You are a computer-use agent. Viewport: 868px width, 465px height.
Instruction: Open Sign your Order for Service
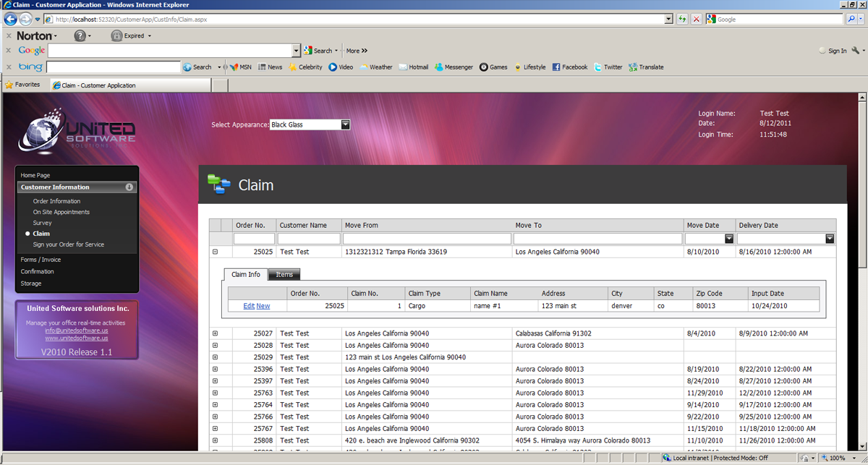tap(69, 244)
